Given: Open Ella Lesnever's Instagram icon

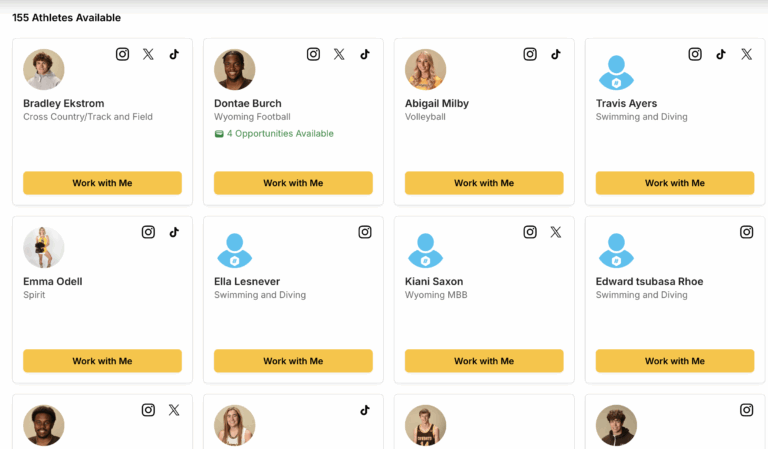Looking at the screenshot, I should (365, 232).
